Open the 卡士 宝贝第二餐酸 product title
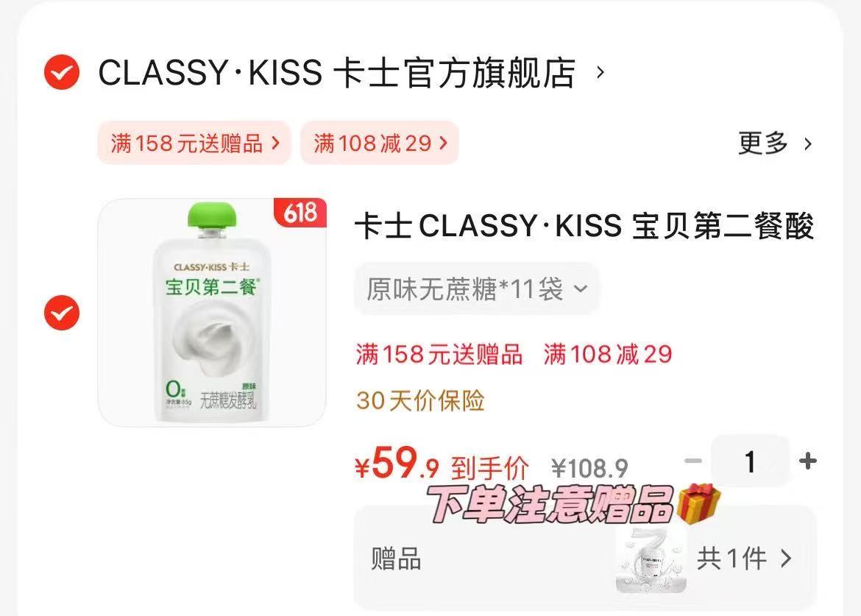861x616 pixels. pyautogui.click(x=584, y=226)
